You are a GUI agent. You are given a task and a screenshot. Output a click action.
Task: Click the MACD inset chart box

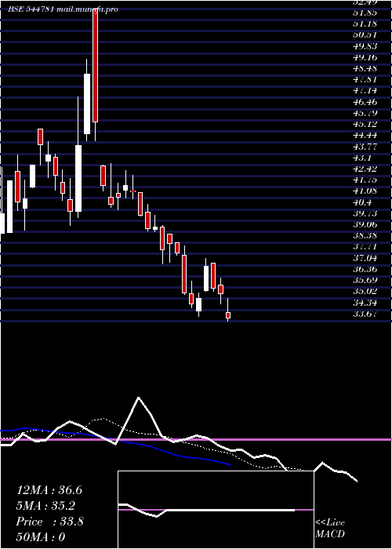point(216,510)
